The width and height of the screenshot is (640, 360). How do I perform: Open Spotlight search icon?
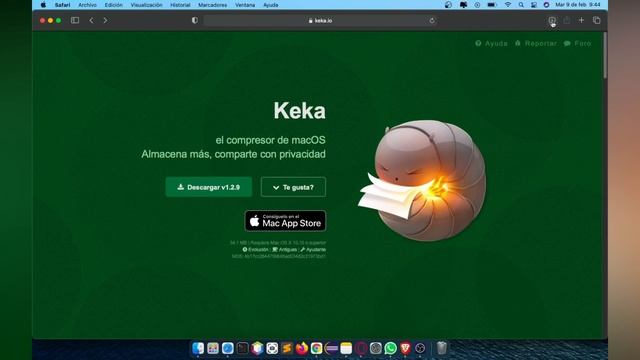tap(521, 5)
